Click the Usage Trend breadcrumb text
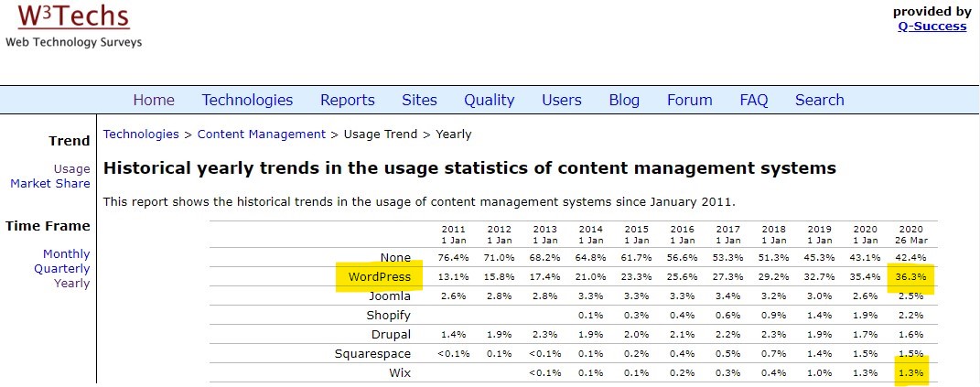 (x=381, y=134)
